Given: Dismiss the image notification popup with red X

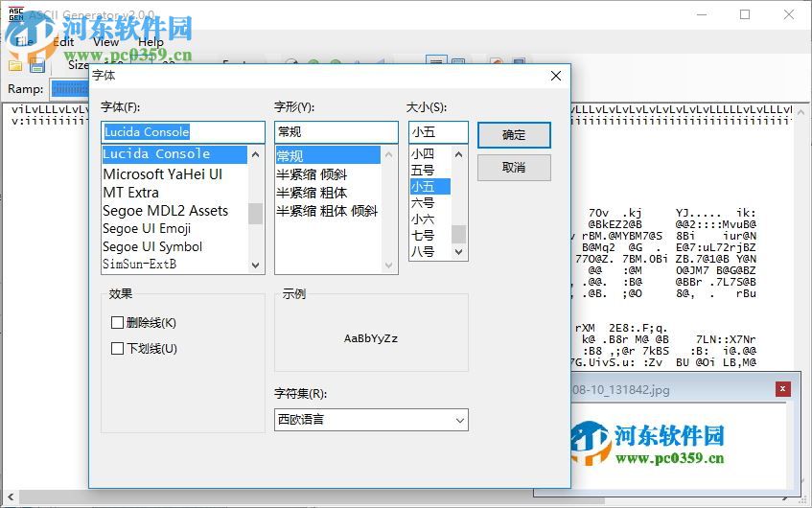Looking at the screenshot, I should pyautogui.click(x=782, y=389).
